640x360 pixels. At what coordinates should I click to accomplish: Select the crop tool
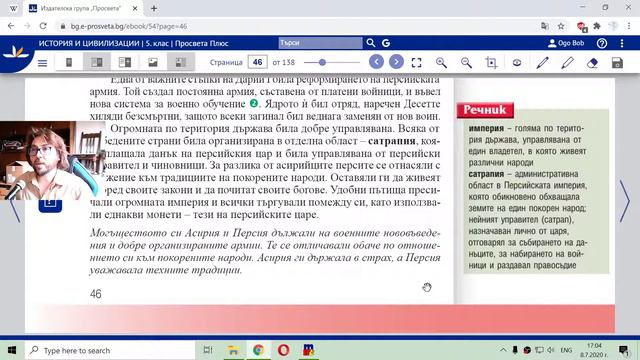[491, 62]
